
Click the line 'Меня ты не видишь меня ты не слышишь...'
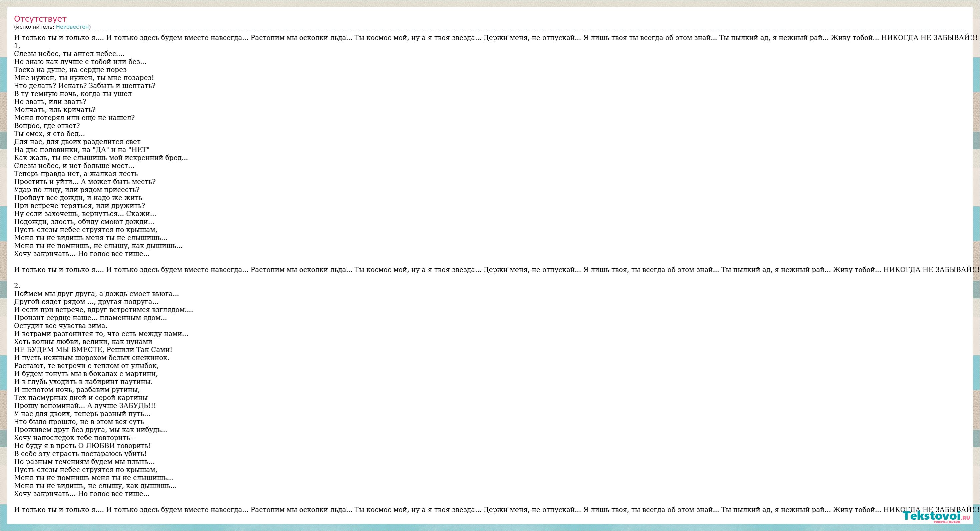[x=90, y=238]
